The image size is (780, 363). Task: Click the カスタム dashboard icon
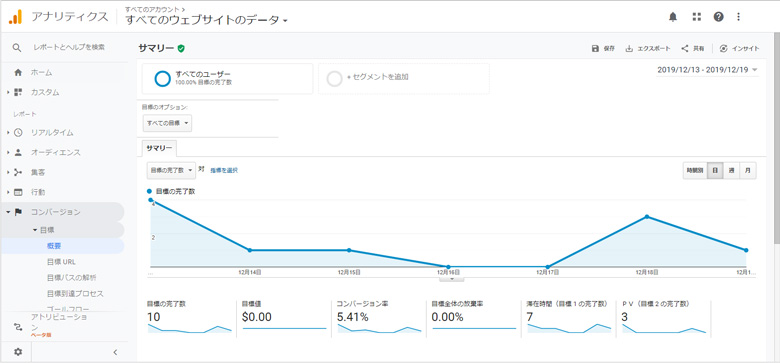[18, 92]
